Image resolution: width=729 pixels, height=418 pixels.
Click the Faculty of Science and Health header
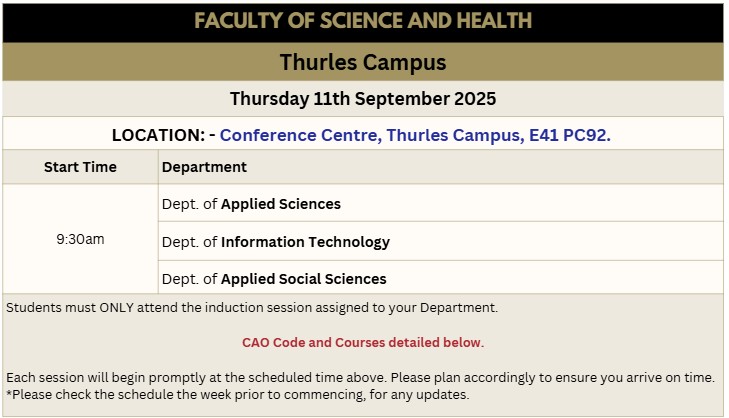coord(362,21)
